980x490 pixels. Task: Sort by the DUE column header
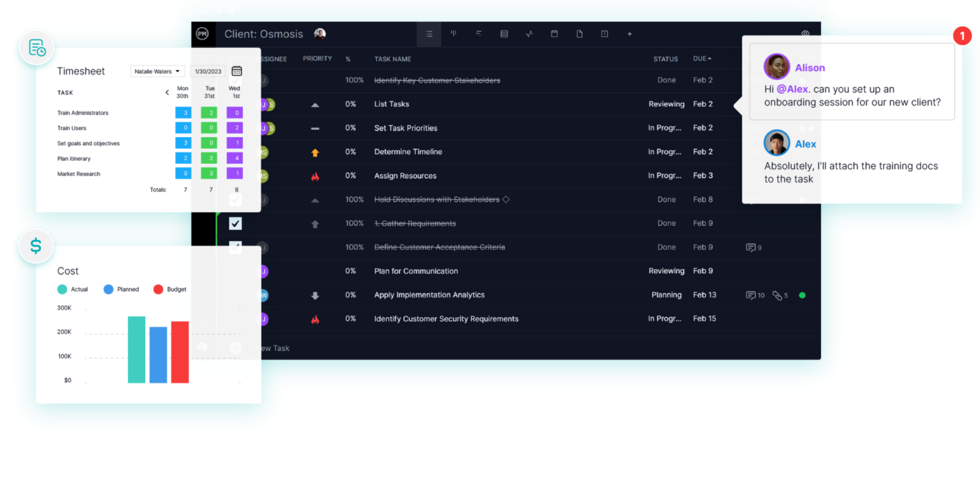(x=702, y=59)
